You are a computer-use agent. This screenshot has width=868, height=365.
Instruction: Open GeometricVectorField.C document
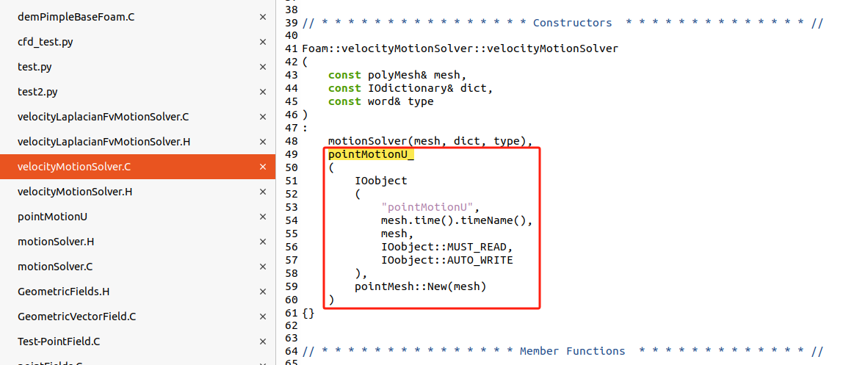(x=77, y=317)
